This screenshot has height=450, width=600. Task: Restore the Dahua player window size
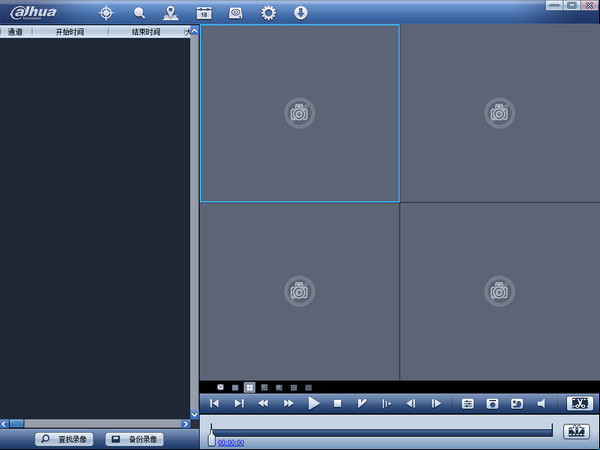pyautogui.click(x=572, y=5)
